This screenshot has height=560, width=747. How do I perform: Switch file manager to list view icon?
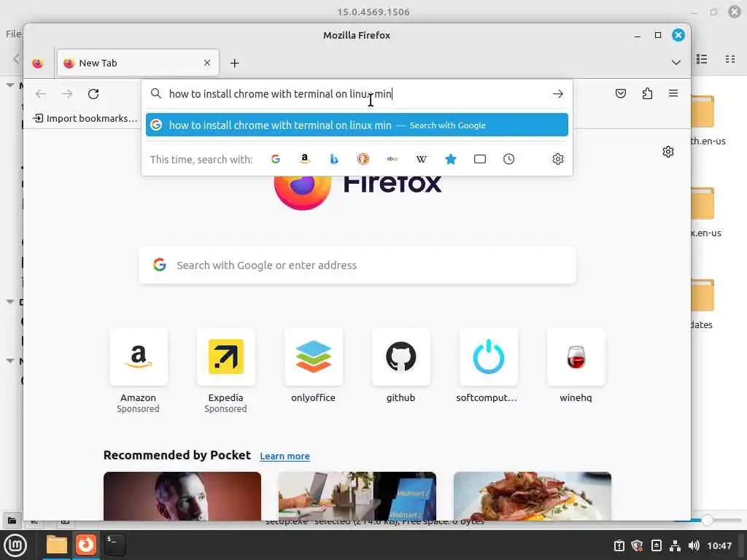pyautogui.click(x=702, y=59)
